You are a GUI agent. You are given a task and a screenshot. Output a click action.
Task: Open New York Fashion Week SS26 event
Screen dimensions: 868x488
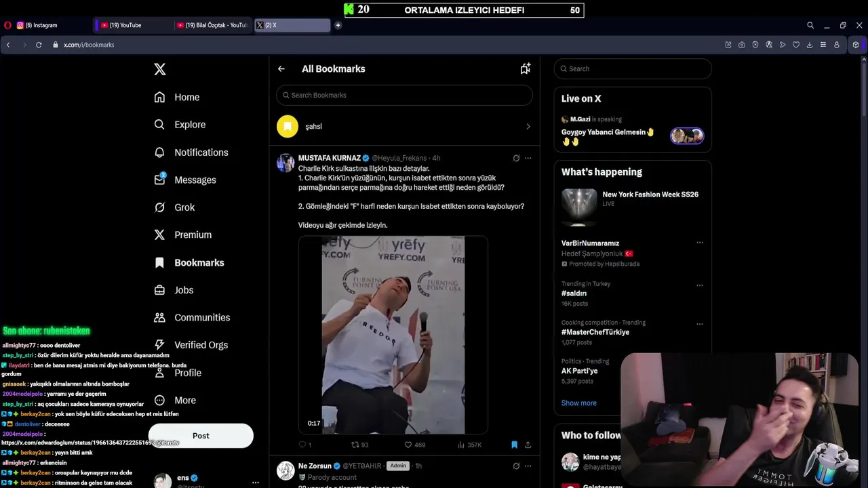point(633,207)
